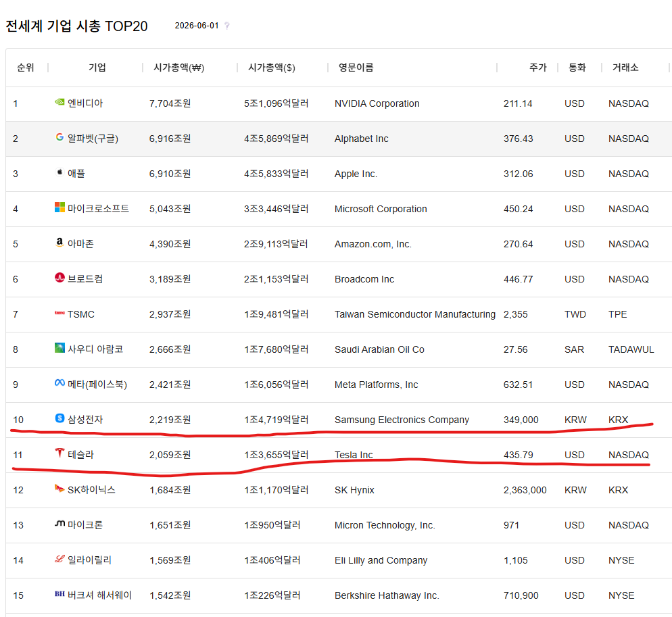Click the 영문이름 column header
Image resolution: width=672 pixels, height=617 pixels.
(356, 68)
